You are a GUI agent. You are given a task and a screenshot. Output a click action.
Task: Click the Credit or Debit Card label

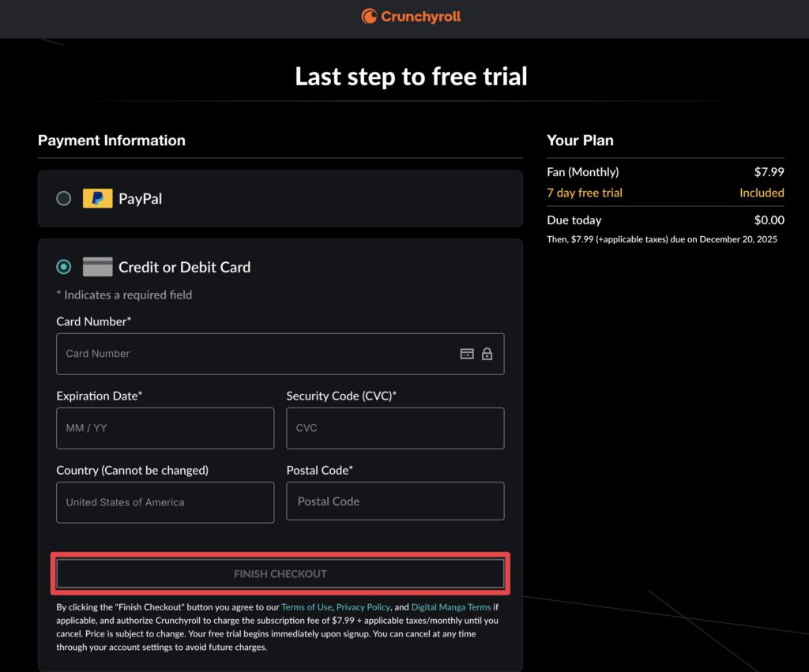coord(184,267)
